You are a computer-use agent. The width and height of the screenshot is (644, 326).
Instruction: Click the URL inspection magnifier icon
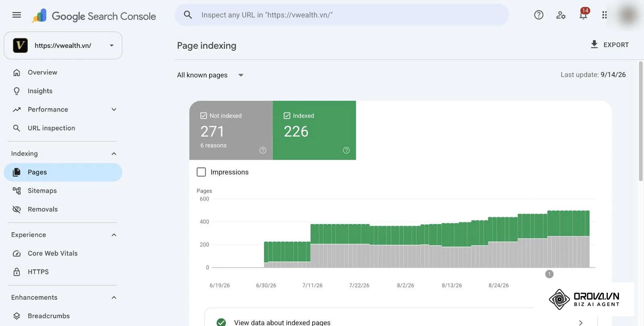pos(17,128)
